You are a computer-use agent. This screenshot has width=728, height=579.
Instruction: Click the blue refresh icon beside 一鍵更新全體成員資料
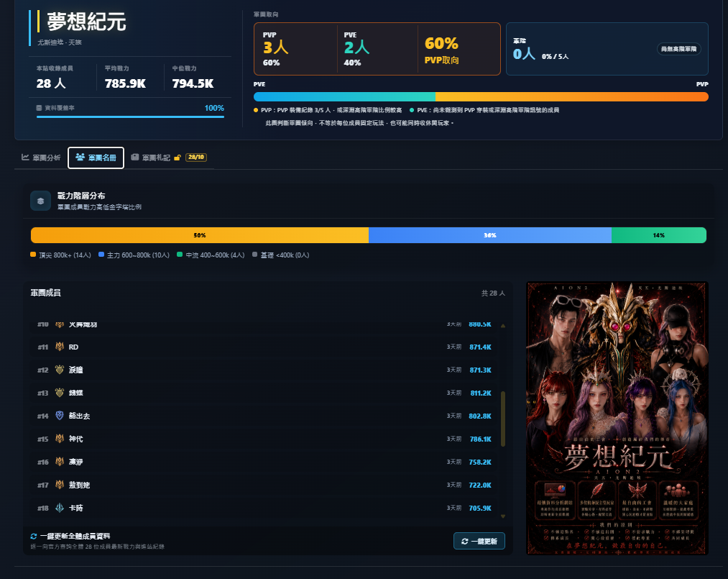click(34, 537)
